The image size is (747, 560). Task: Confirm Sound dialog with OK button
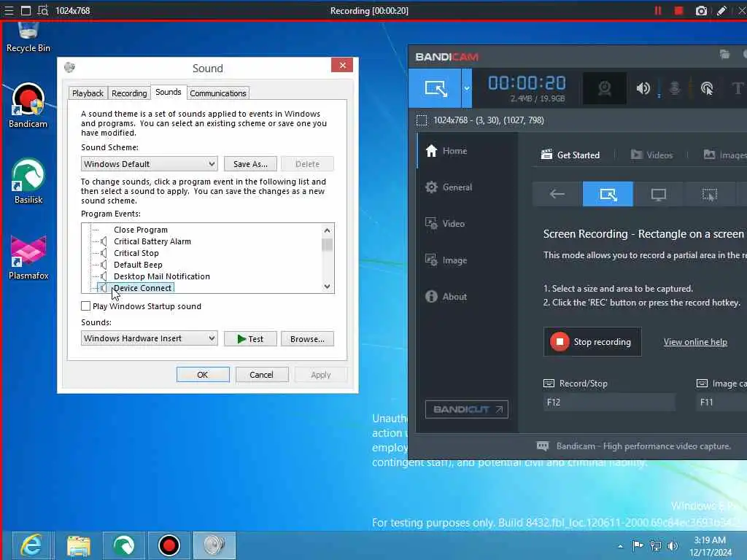203,375
